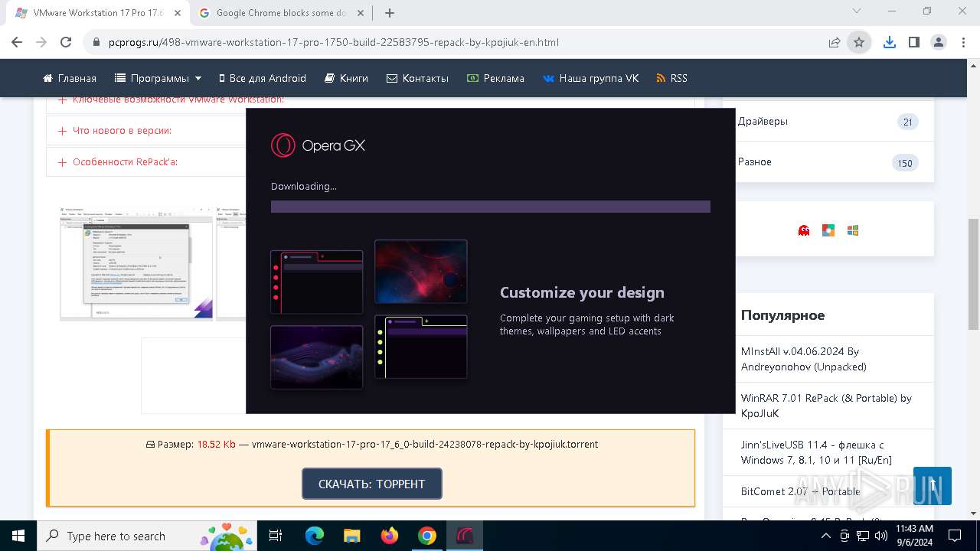Click red theme preview in Opera GX
The width and height of the screenshot is (980, 551).
tap(316, 282)
